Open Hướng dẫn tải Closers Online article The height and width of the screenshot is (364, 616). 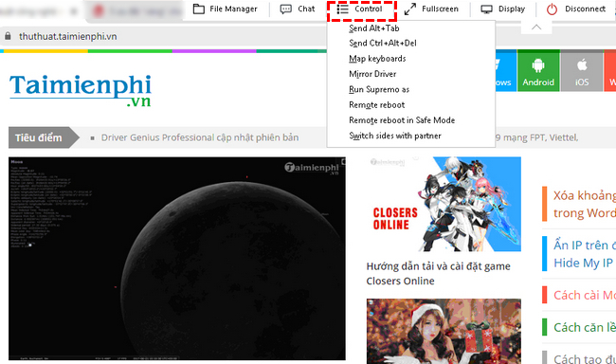pyautogui.click(x=438, y=274)
